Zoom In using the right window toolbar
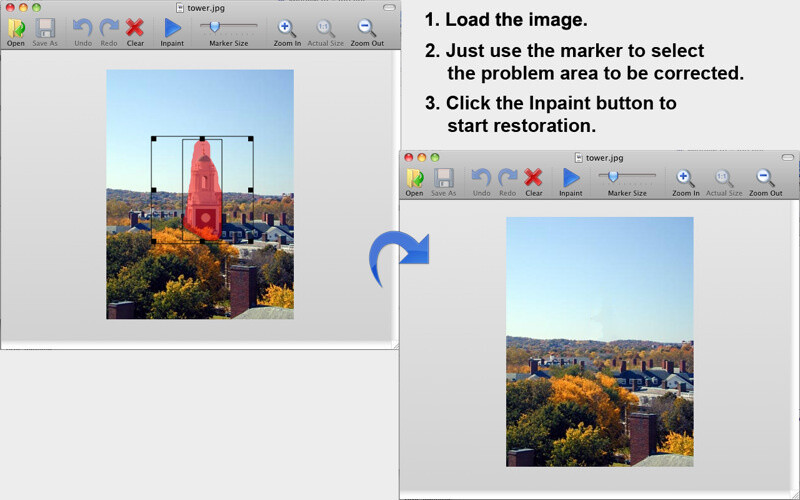Image resolution: width=800 pixels, height=500 pixels. pos(685,182)
